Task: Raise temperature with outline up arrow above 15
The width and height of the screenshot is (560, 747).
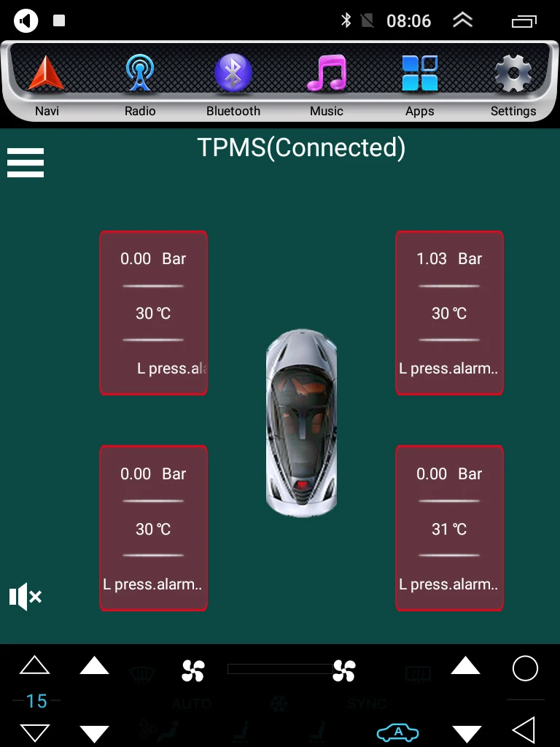Action: (35, 665)
